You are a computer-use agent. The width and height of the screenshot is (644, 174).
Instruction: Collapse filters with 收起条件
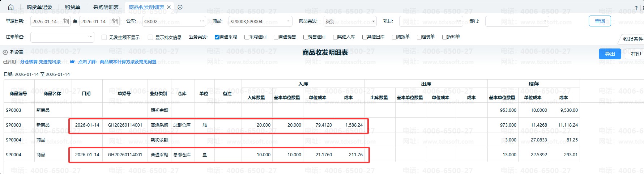(632, 39)
